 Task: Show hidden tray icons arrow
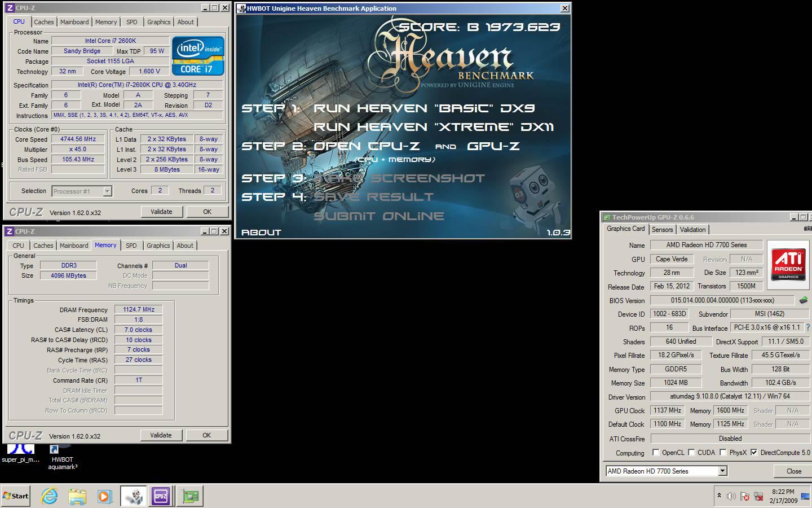tap(719, 496)
